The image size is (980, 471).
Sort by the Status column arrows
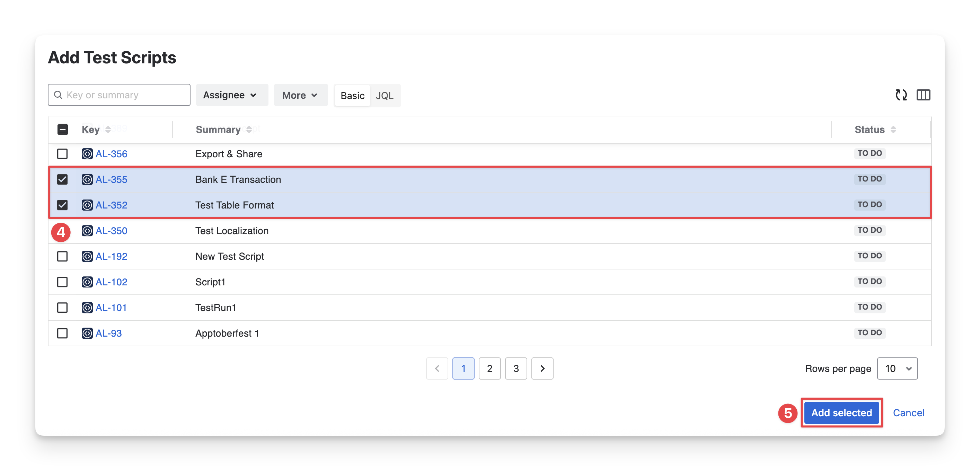tap(893, 130)
